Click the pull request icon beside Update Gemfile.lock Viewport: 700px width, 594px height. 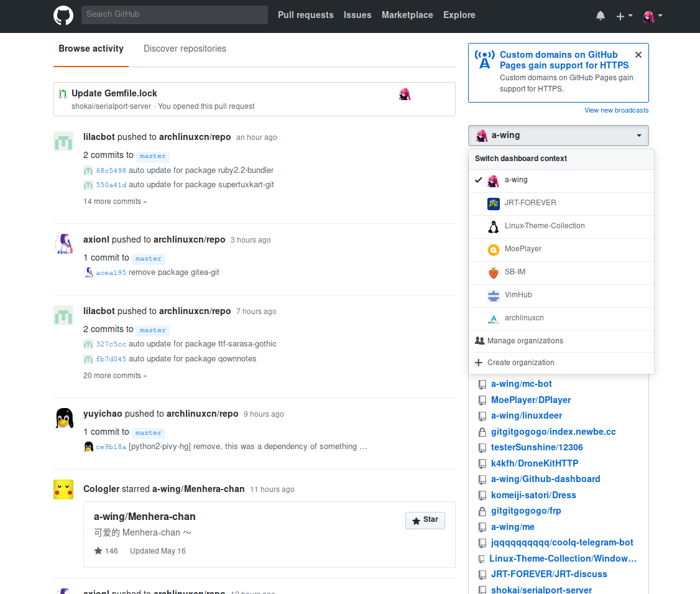(63, 94)
